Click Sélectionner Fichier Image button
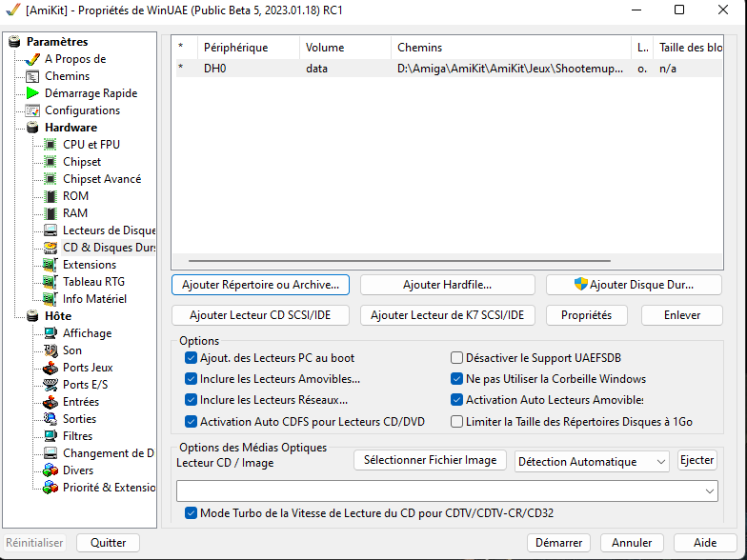The height and width of the screenshot is (560, 747). pyautogui.click(x=430, y=460)
